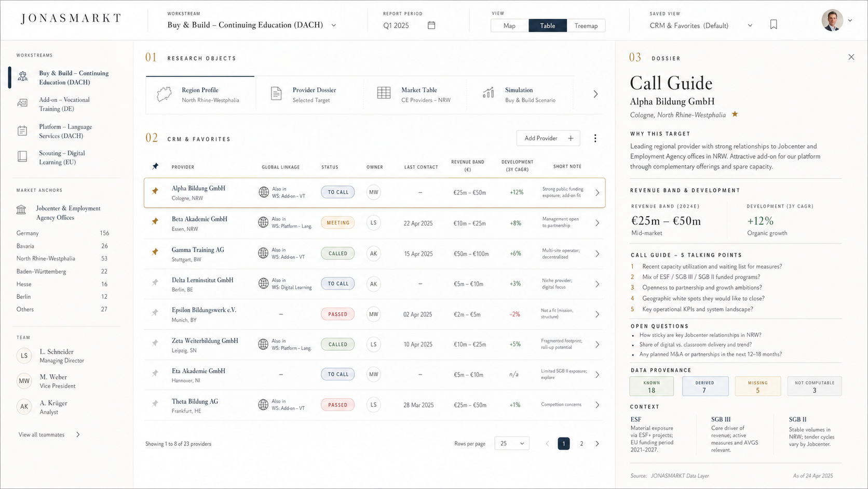Toggle favorite star for Theta Bildung AG
The height and width of the screenshot is (489, 868).
(x=155, y=403)
